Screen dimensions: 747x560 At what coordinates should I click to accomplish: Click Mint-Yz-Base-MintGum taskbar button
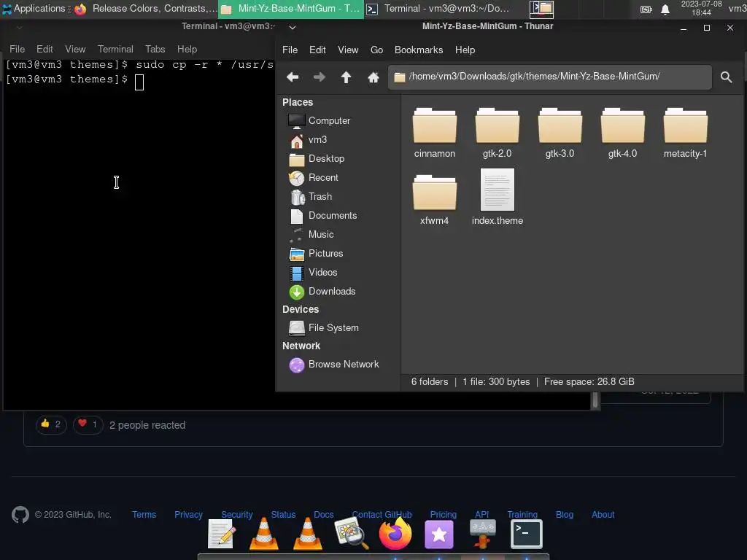(x=290, y=9)
